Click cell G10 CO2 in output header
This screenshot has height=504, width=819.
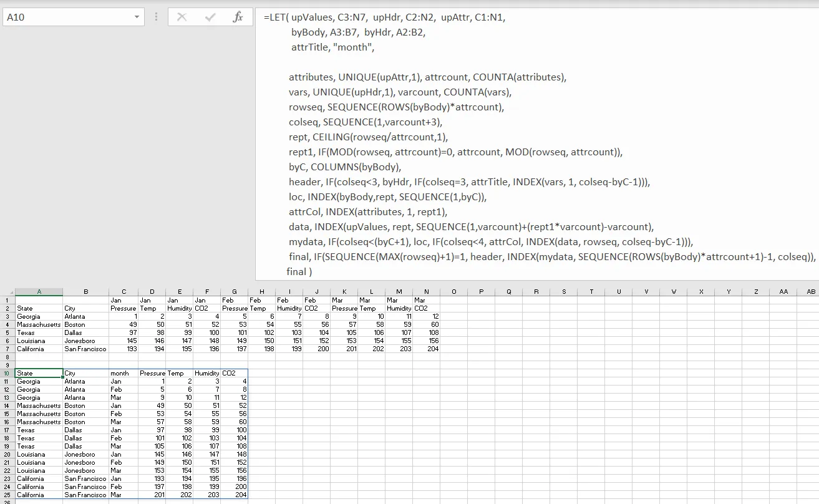pyautogui.click(x=234, y=373)
